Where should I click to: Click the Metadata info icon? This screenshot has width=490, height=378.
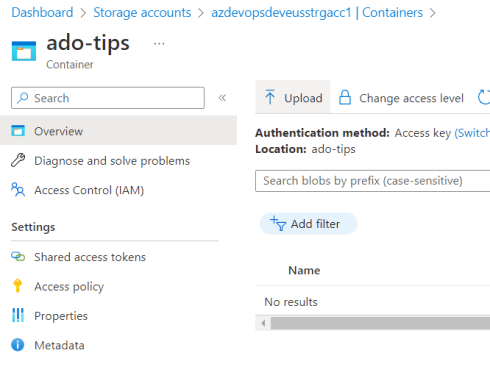point(18,345)
